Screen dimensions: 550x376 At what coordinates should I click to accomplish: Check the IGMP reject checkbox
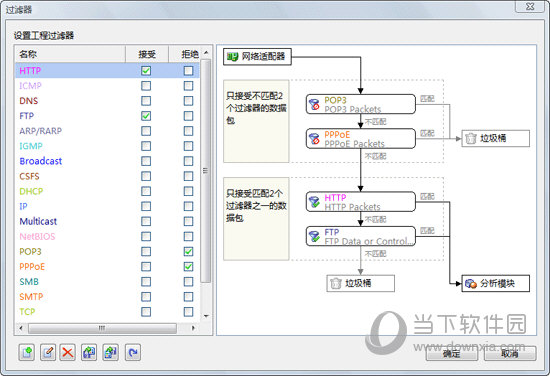click(x=188, y=146)
